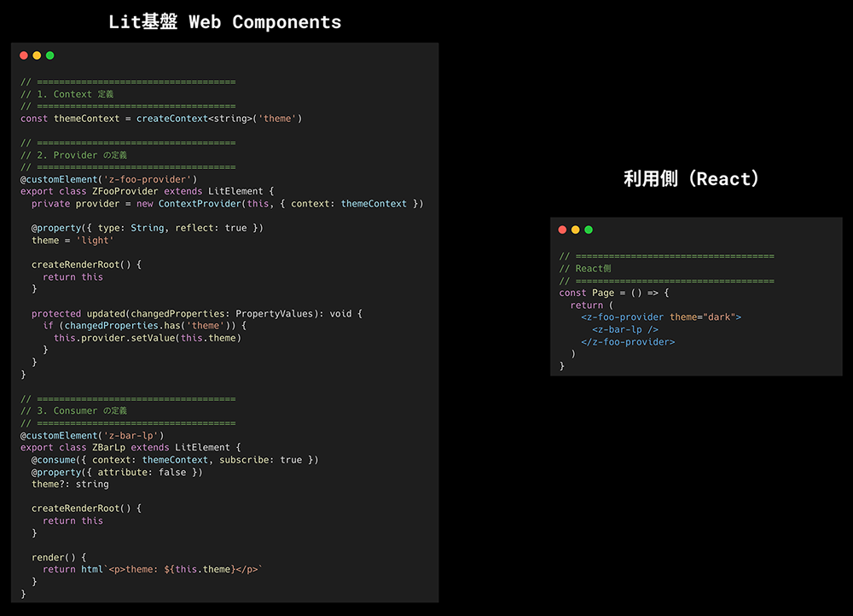Click "if (changedProperties.has('theme'))" line
The width and height of the screenshot is (853, 616).
click(145, 326)
